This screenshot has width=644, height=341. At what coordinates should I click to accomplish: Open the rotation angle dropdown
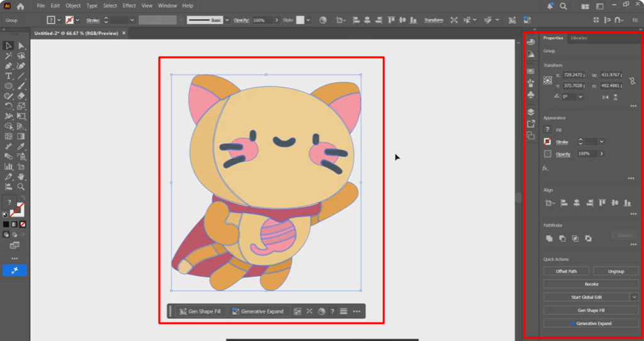click(x=580, y=97)
